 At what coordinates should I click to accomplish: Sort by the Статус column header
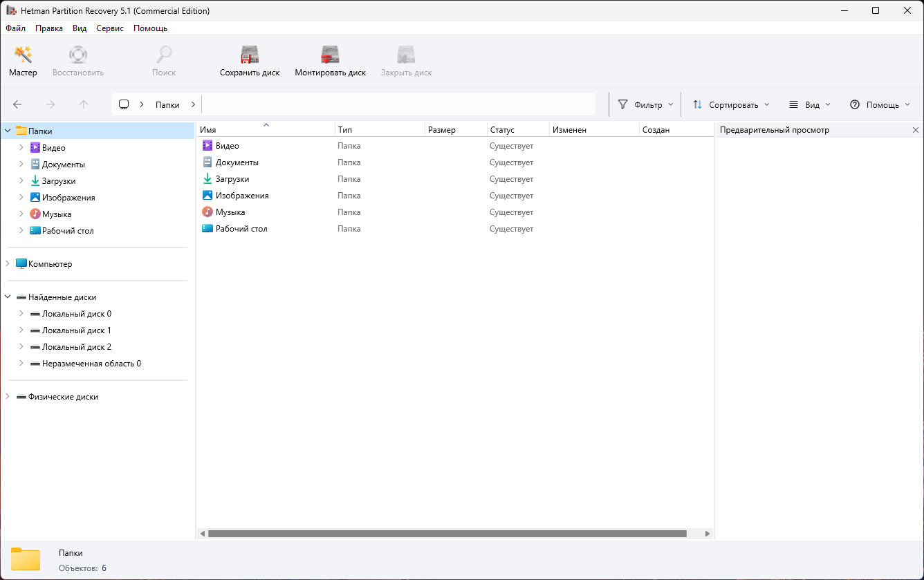tap(518, 130)
